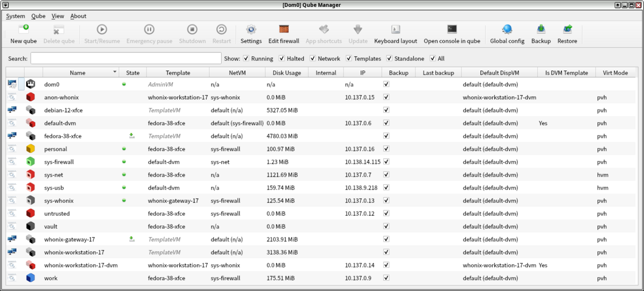Toggle the Network filter checkbox
Screen dimensions: 644x291
point(313,59)
